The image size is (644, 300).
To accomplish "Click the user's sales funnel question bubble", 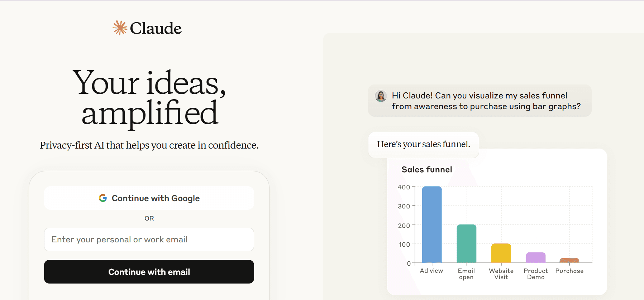I will (x=480, y=101).
